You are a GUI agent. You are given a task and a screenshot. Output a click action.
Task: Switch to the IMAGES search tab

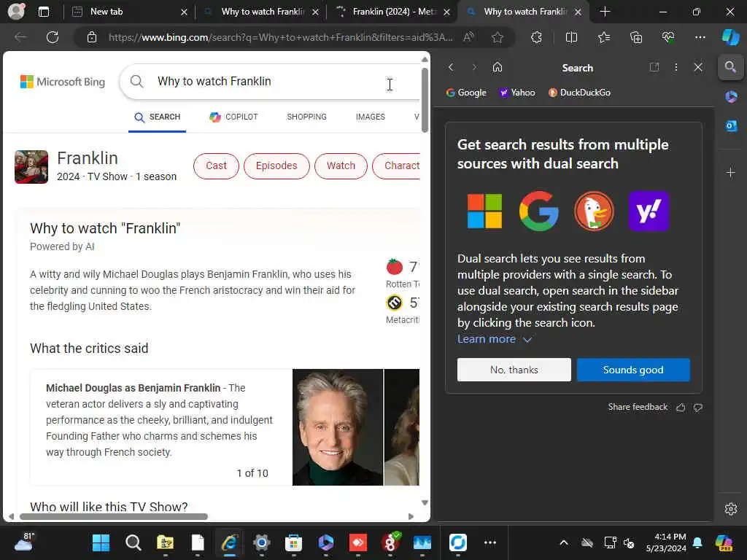[370, 117]
